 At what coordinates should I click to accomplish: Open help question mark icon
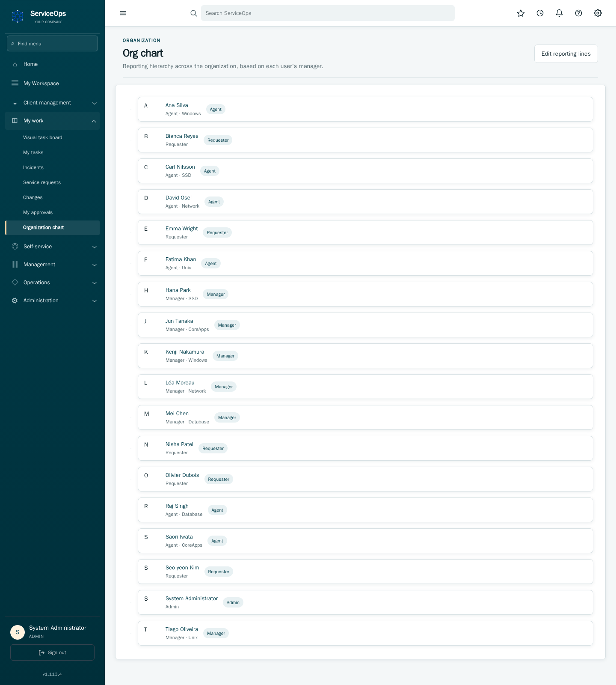(579, 13)
